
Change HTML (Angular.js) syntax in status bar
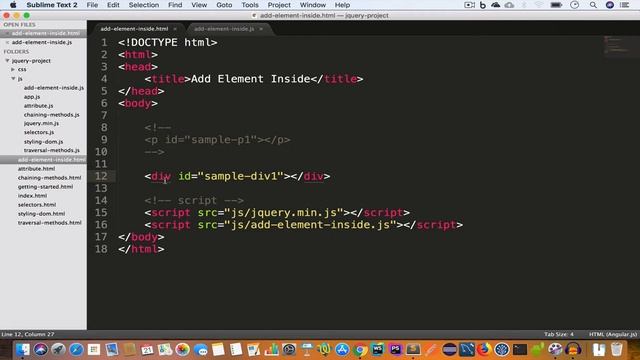point(613,334)
